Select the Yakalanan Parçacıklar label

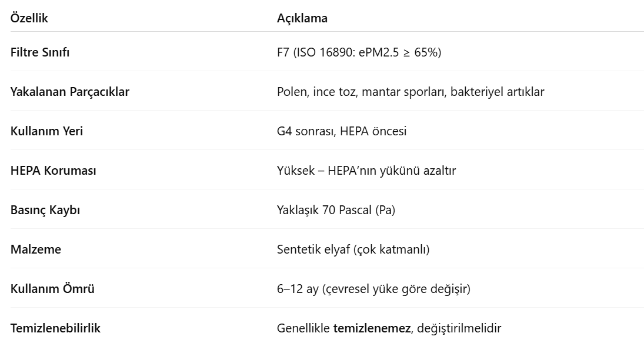tap(70, 92)
